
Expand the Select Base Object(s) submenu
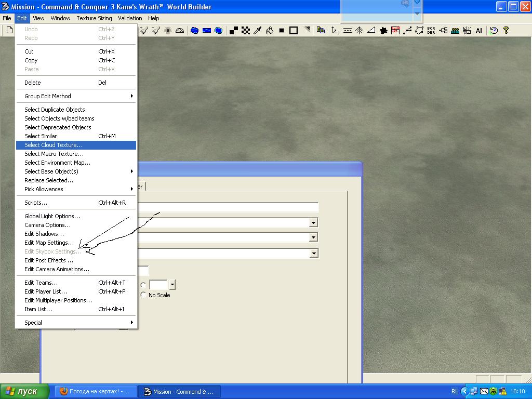[x=76, y=171]
